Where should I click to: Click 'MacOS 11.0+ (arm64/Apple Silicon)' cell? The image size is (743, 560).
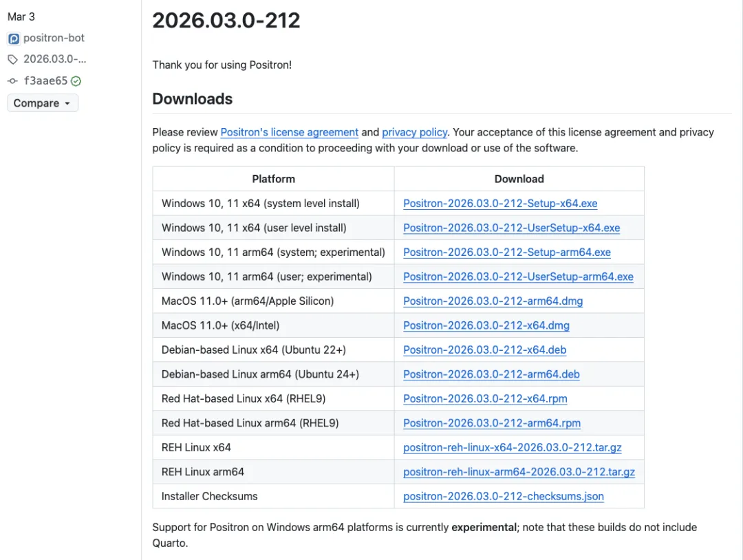point(273,301)
